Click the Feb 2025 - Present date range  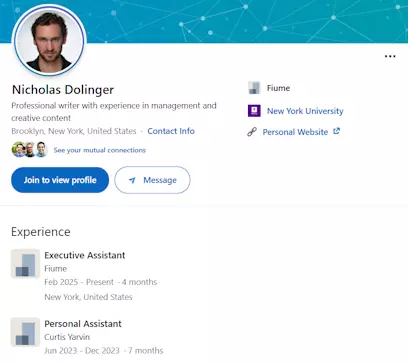(79, 282)
